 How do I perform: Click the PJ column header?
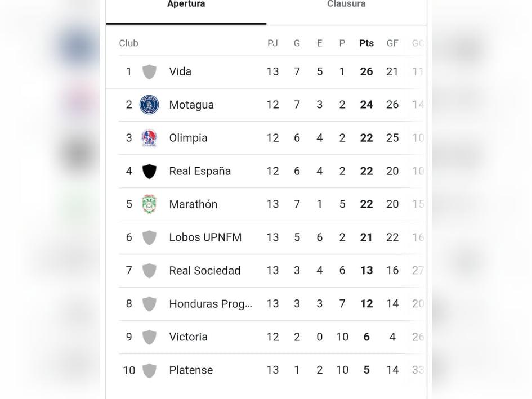272,43
